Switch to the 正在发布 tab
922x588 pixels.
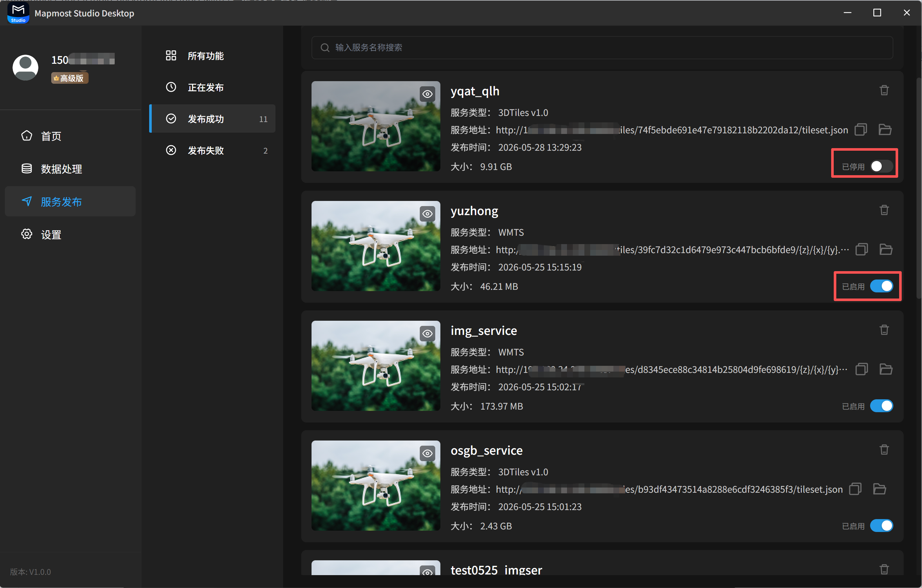(x=212, y=87)
